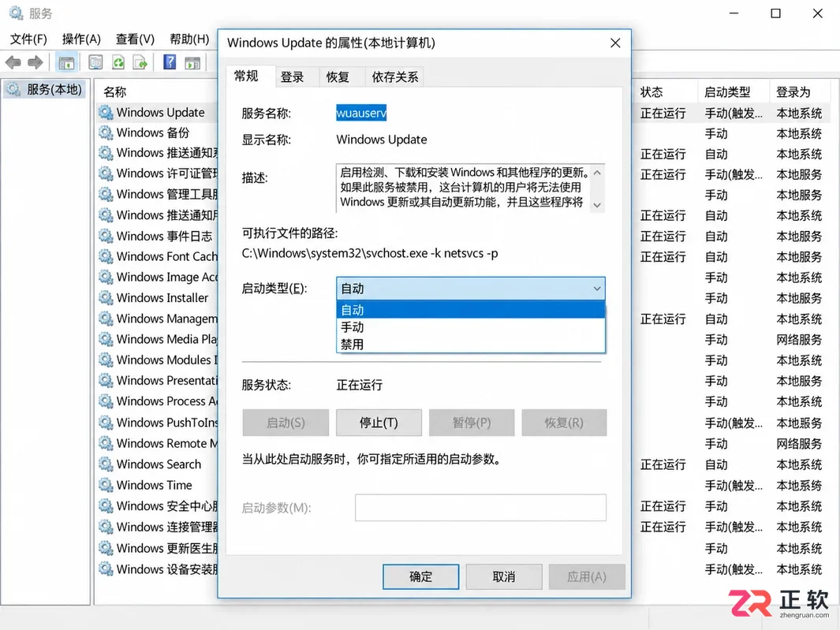The height and width of the screenshot is (630, 840).
Task: Open the 文件(F) menu
Action: pos(28,39)
